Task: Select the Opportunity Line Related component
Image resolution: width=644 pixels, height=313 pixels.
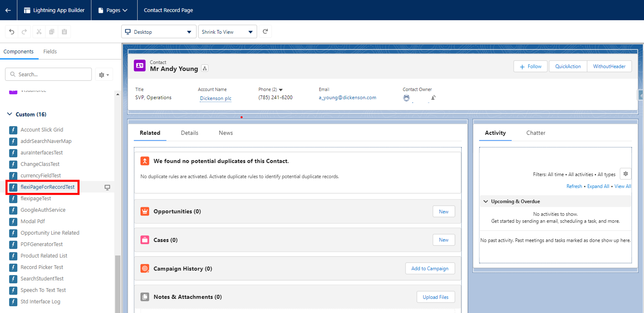Action: click(50, 233)
